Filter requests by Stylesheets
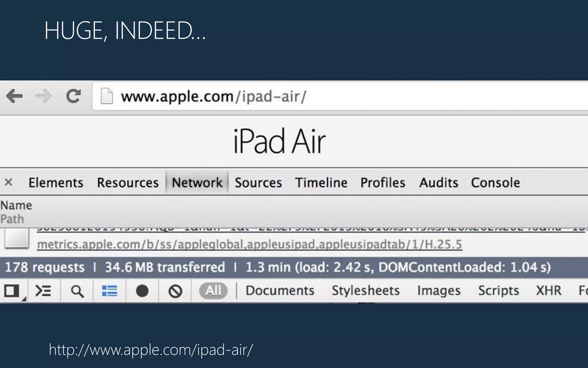This screenshot has width=588, height=368. pos(365,290)
